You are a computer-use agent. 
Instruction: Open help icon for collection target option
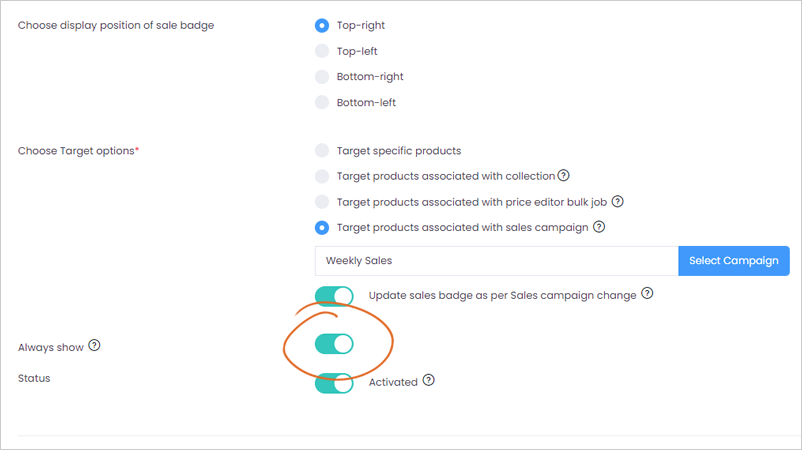(x=563, y=175)
